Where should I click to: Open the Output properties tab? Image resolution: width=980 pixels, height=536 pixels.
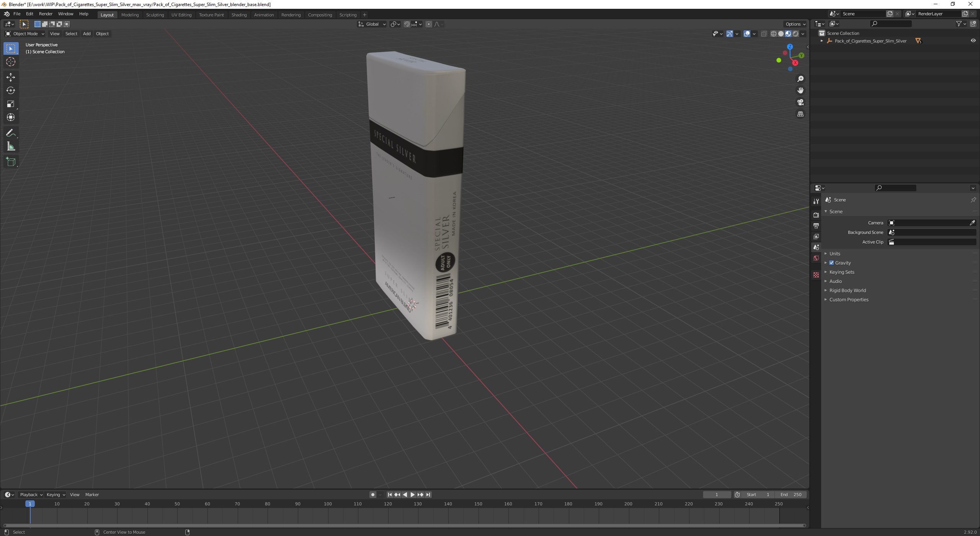coord(816,226)
